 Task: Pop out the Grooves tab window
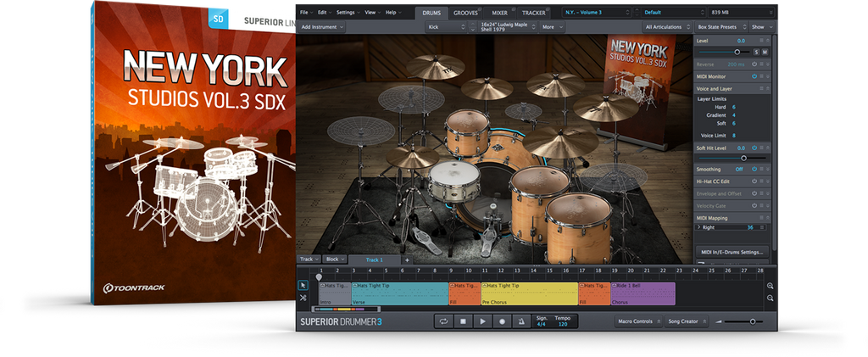(x=479, y=9)
